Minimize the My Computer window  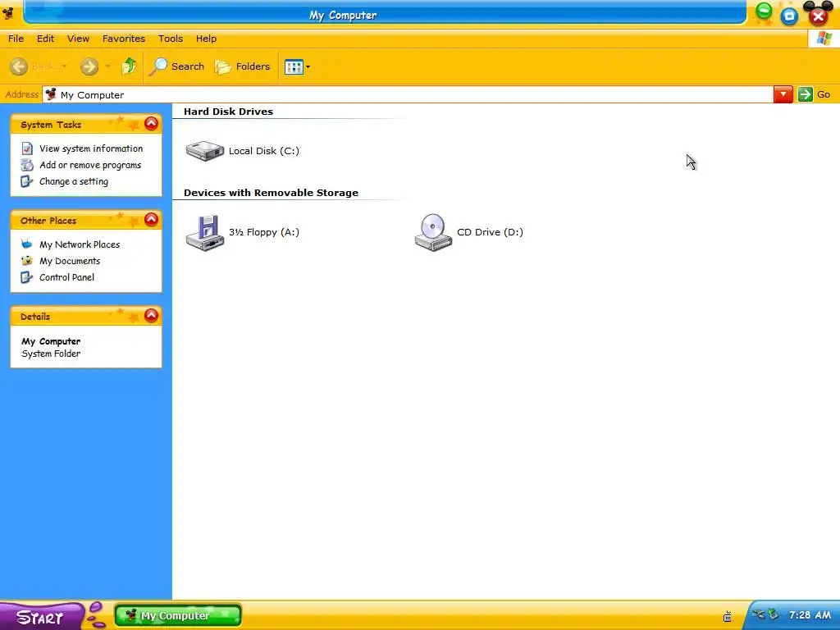(764, 11)
